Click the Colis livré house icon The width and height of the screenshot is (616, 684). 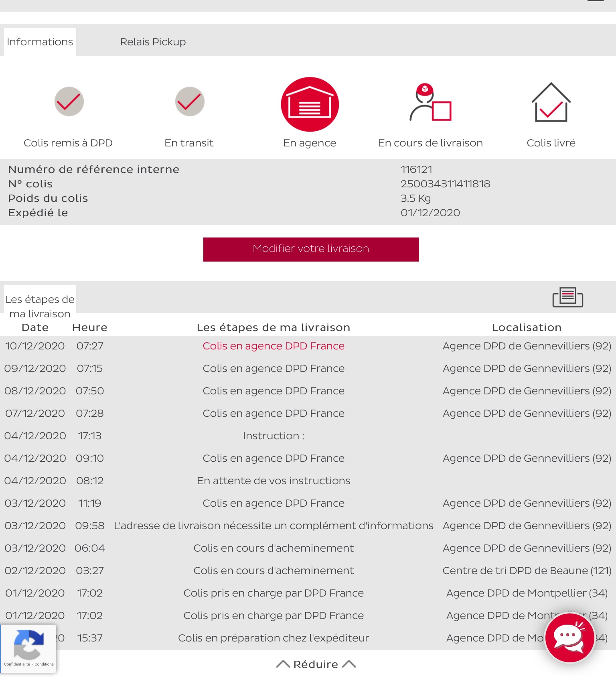pyautogui.click(x=551, y=102)
